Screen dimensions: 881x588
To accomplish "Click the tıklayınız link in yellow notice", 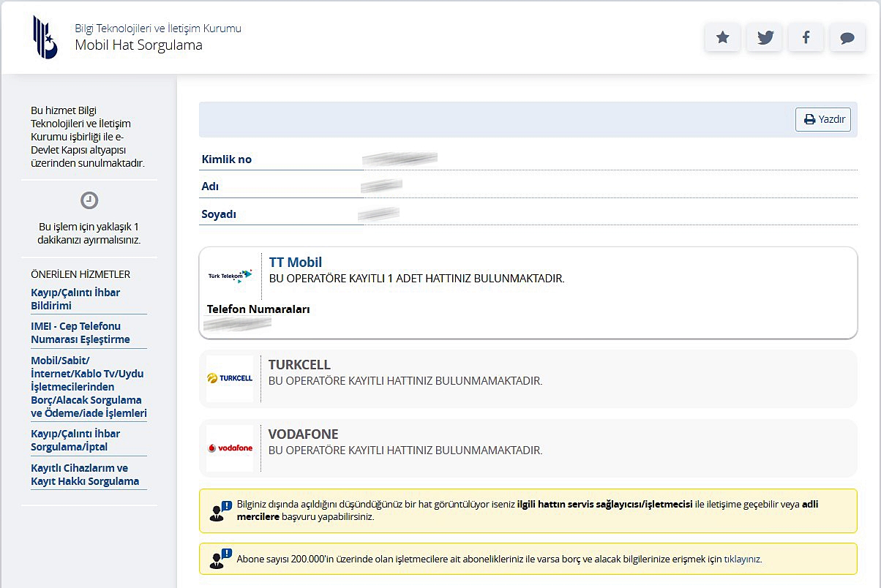I will (742, 559).
